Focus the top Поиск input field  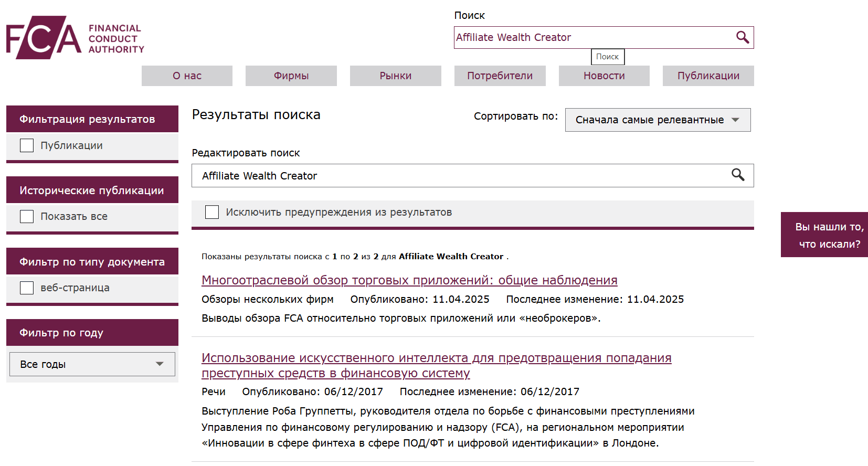(593, 37)
